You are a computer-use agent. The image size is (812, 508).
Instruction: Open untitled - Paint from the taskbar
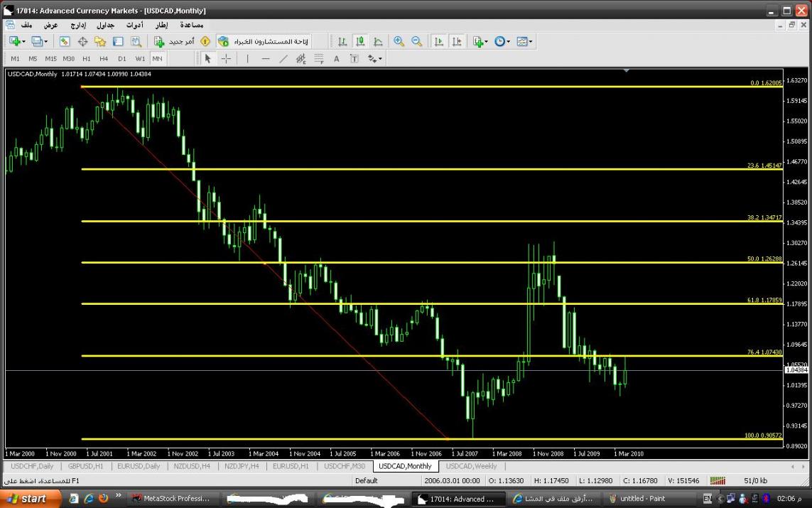642,499
